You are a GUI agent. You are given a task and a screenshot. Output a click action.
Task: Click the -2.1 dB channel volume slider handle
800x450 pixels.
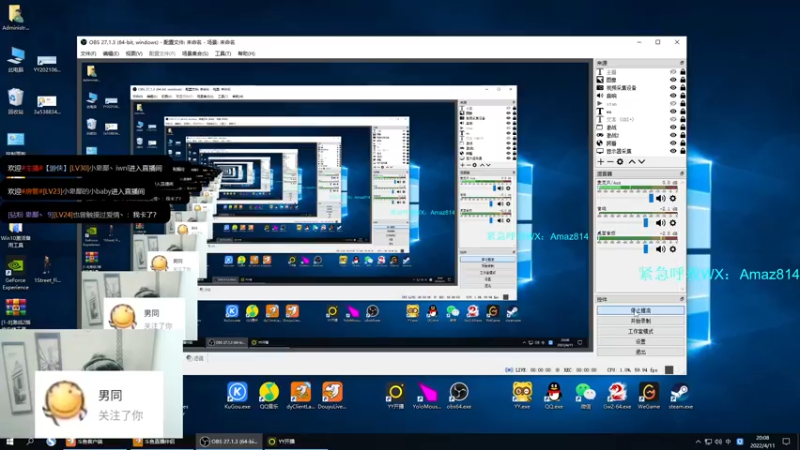(x=646, y=222)
